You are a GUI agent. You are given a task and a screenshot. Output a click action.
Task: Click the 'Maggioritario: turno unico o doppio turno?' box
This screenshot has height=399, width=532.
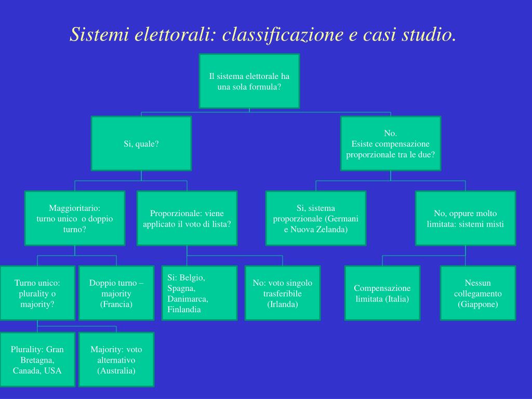[75, 218]
